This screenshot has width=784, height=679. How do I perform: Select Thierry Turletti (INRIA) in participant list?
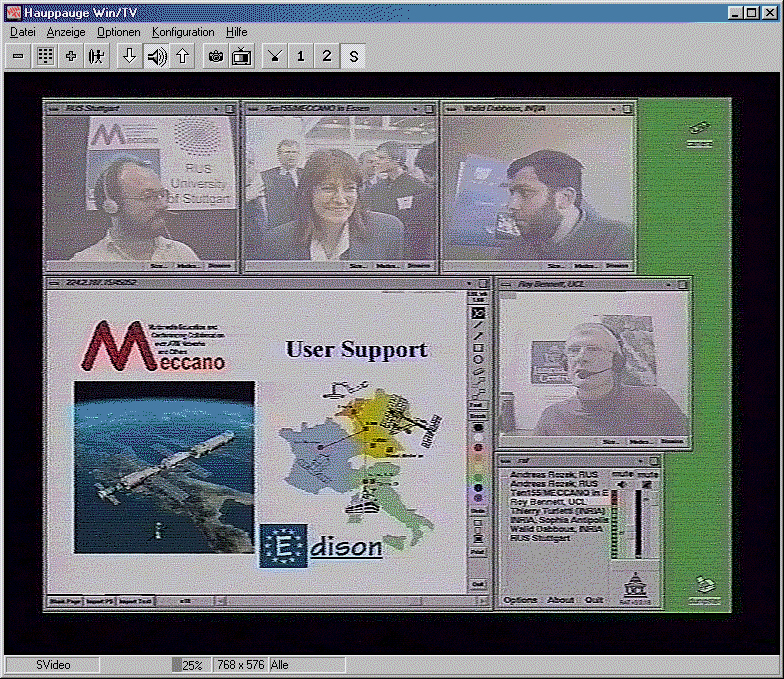tap(558, 510)
